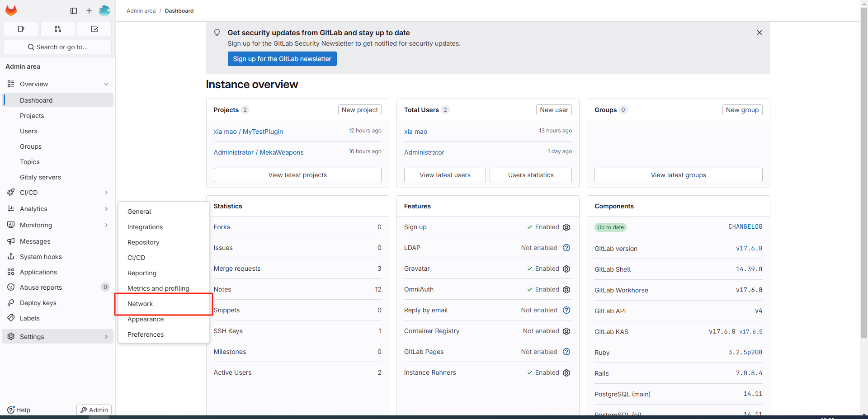Open the xia mao user link

point(415,132)
